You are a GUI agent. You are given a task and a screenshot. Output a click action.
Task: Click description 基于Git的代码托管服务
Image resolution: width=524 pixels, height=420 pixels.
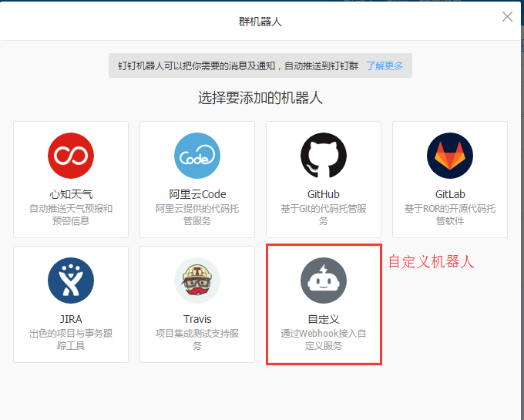324,214
